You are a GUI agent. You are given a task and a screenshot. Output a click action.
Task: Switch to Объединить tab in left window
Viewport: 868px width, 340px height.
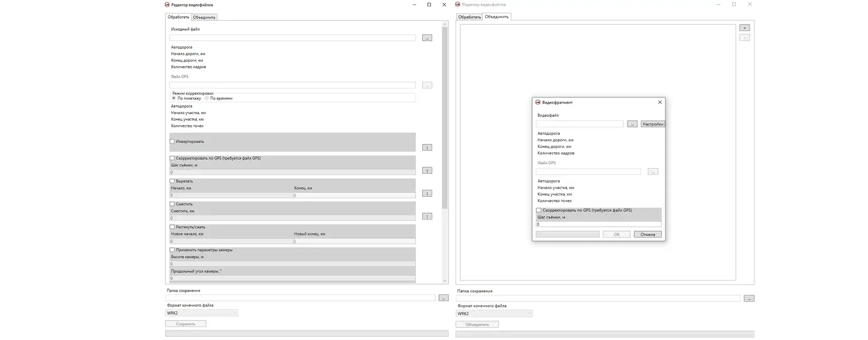tap(204, 17)
